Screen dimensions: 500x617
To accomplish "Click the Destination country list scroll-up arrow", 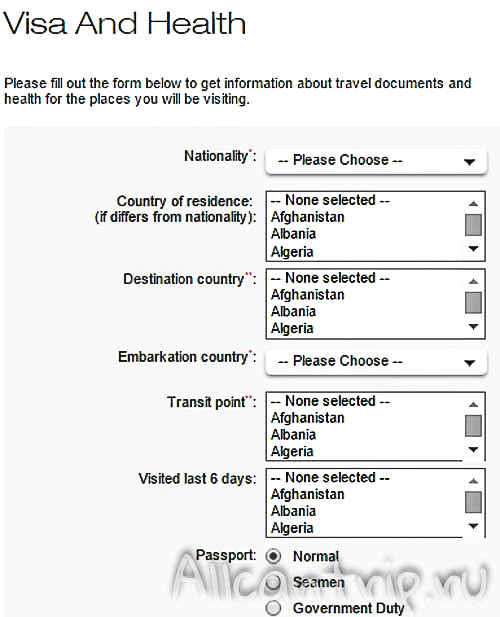I will point(474,281).
